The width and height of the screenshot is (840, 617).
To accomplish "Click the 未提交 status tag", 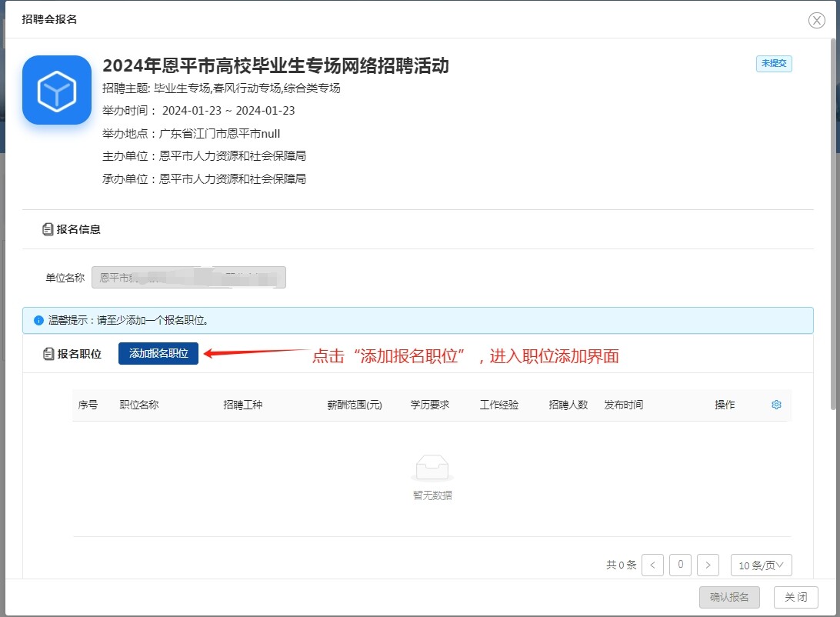I will [x=773, y=64].
